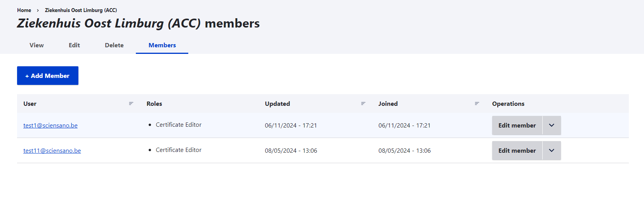The width and height of the screenshot is (644, 200).
Task: Switch to the View tab
Action: (x=36, y=45)
